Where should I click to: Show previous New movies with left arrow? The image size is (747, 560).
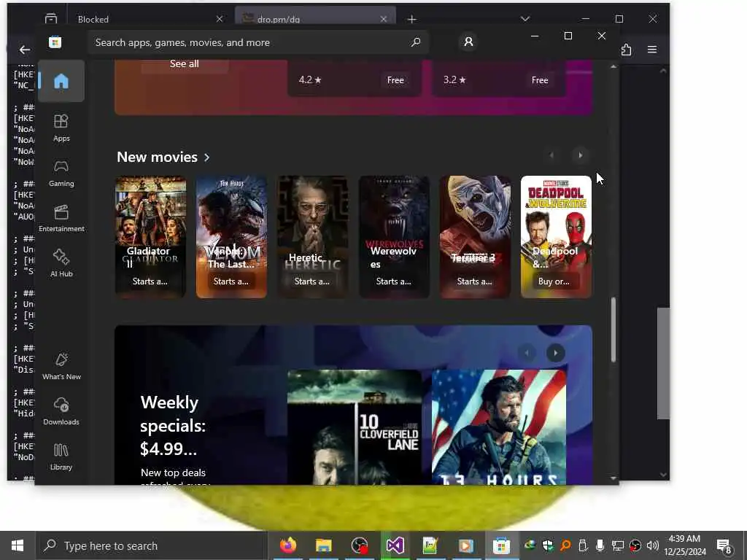point(551,155)
